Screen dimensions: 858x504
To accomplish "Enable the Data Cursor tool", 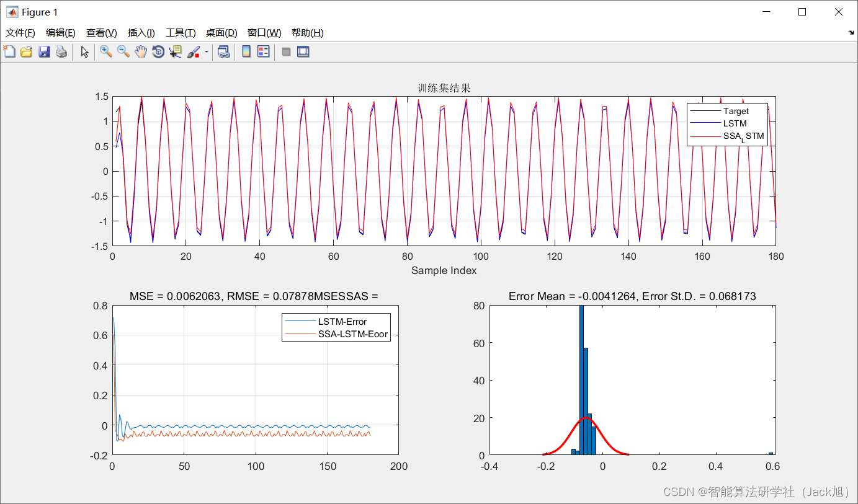I will pyautogui.click(x=176, y=52).
